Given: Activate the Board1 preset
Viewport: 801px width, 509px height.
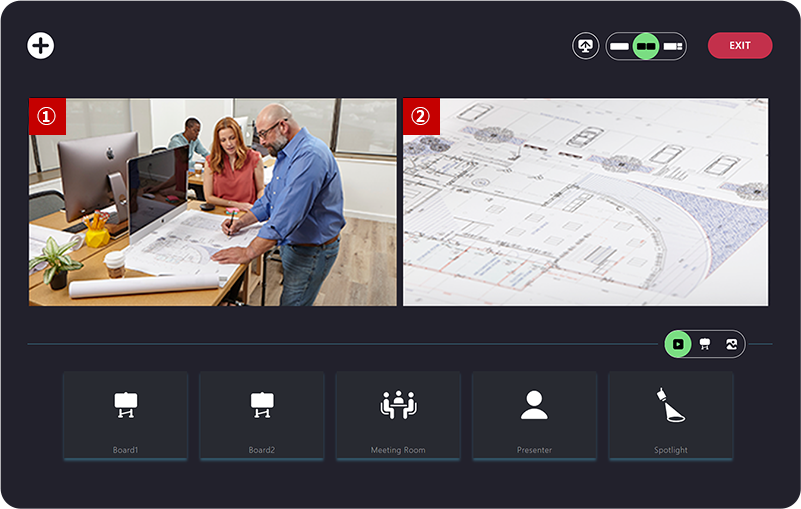Looking at the screenshot, I should [x=125, y=416].
